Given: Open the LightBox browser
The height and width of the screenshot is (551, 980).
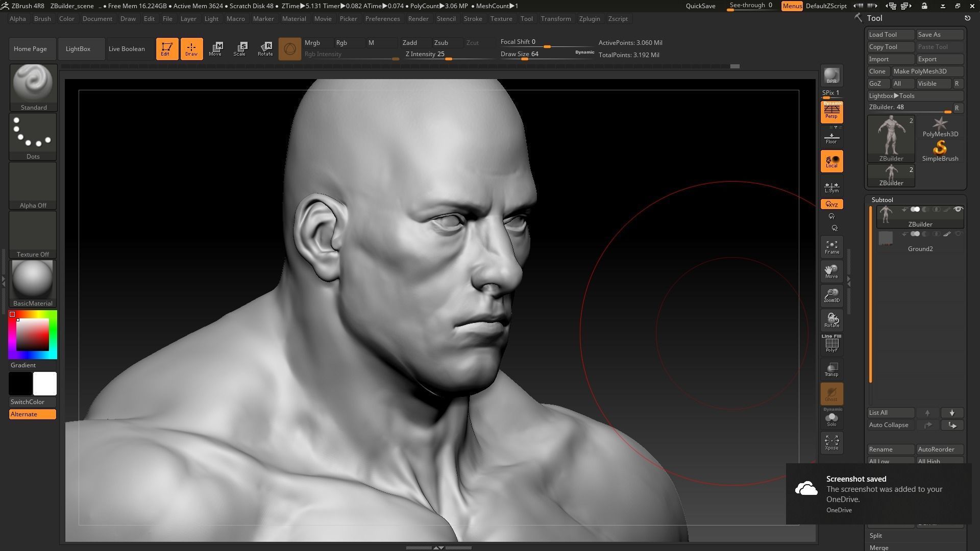Looking at the screenshot, I should point(78,48).
